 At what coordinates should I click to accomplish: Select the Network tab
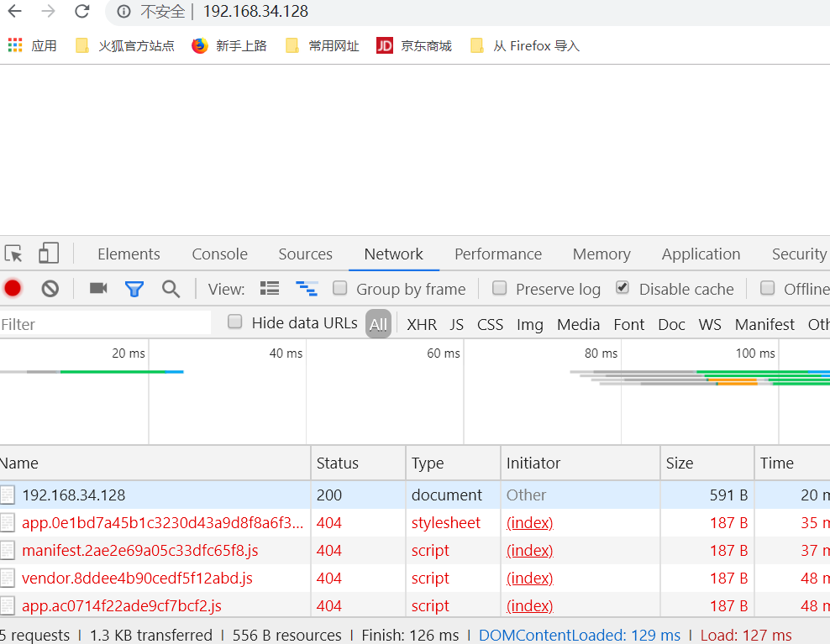[x=394, y=254]
